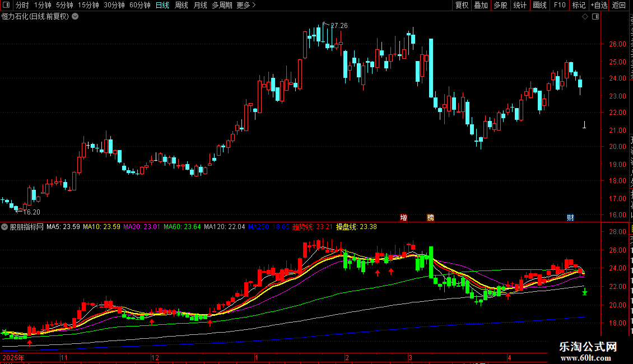This screenshot has width=633, height=364.
Task: Select the 60分钟 period
Action: (x=140, y=5)
